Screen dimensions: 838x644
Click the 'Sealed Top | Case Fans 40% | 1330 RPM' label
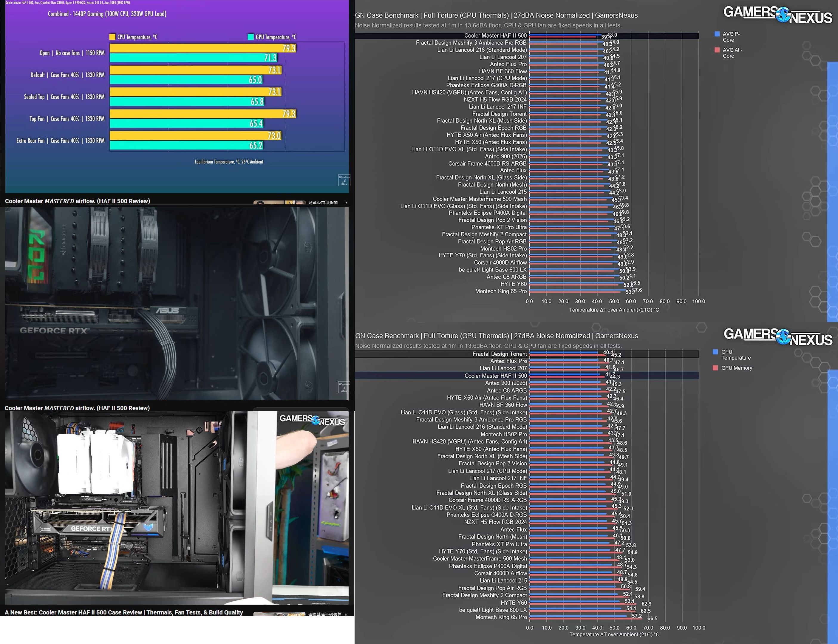[64, 97]
